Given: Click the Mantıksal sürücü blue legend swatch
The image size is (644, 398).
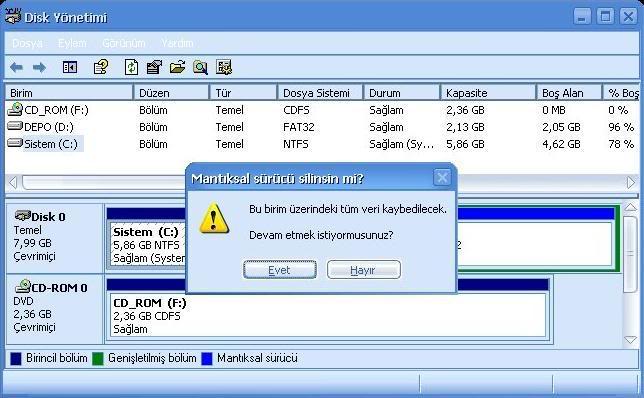Looking at the screenshot, I should coord(207,359).
